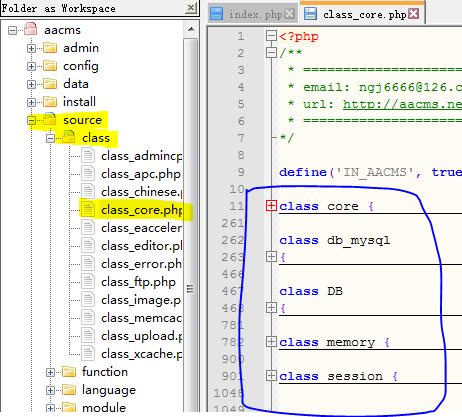Expand the config folder
The height and width of the screenshot is (417, 462).
(x=31, y=67)
